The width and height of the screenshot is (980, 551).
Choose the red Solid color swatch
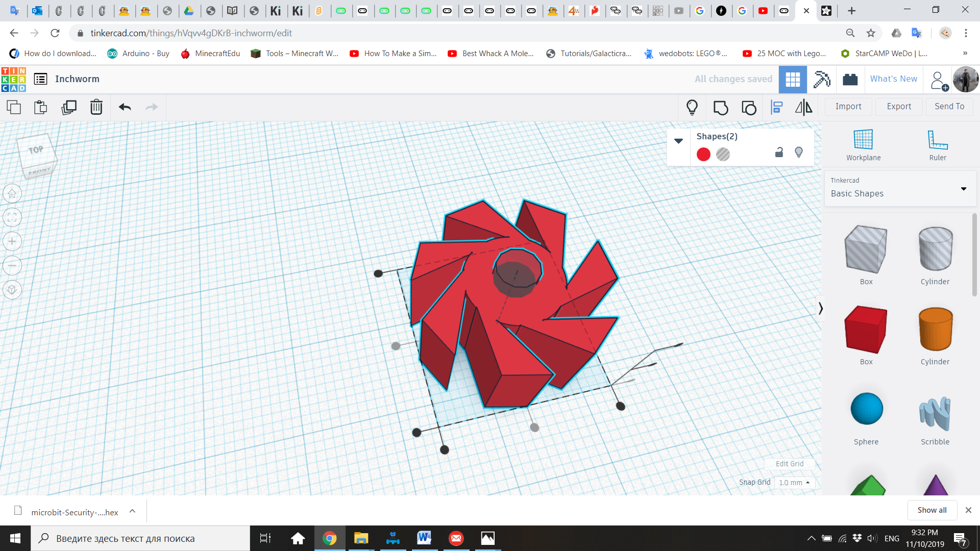point(703,154)
